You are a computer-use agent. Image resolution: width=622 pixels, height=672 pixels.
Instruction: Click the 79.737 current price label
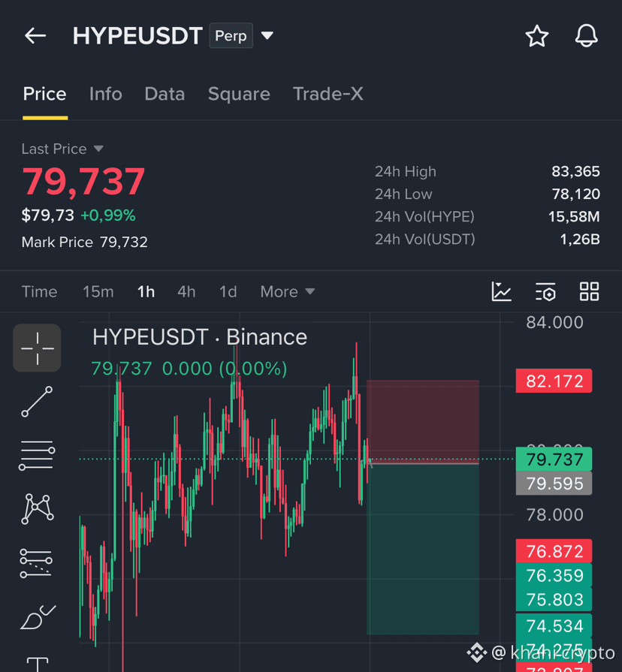[554, 460]
